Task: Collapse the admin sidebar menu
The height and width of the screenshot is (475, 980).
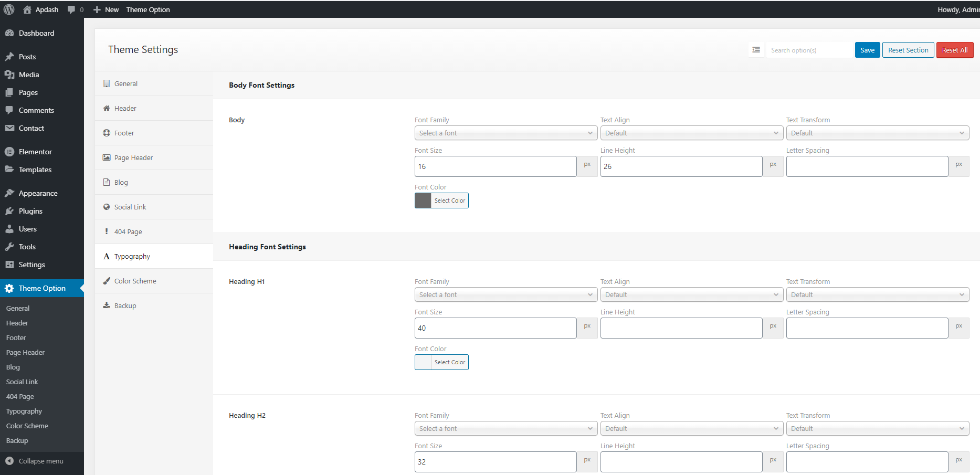Action: coord(41,461)
